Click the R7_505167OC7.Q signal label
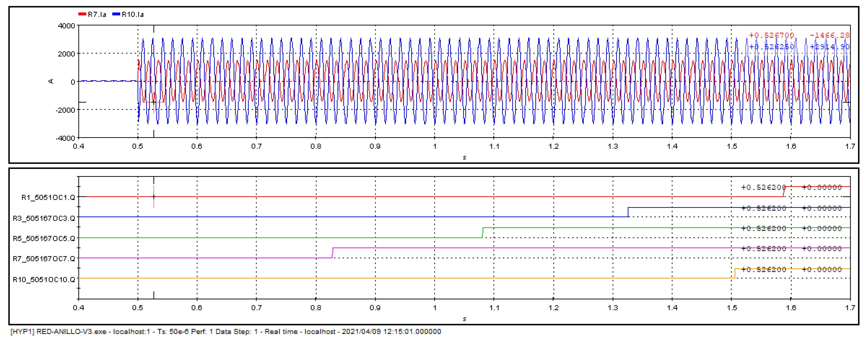 pos(44,259)
